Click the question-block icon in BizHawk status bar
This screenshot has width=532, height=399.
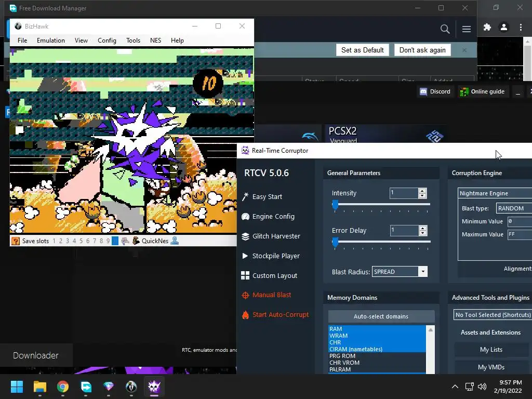pyautogui.click(x=15, y=241)
